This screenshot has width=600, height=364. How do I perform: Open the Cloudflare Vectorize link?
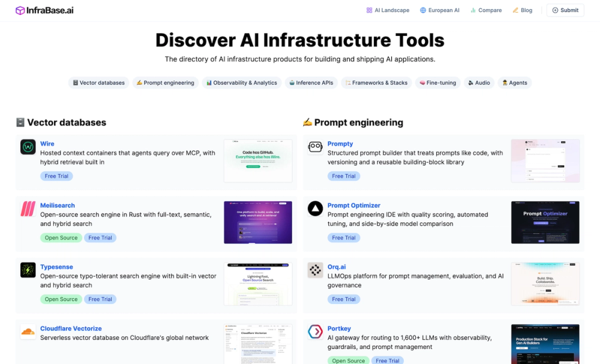71,329
